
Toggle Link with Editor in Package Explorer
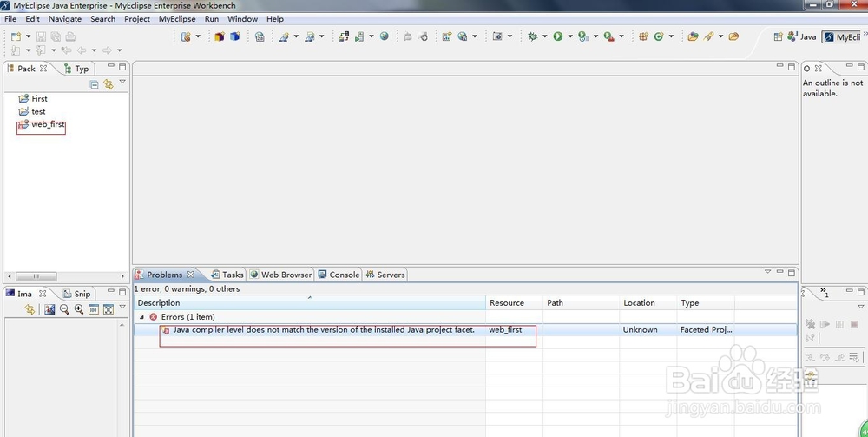pyautogui.click(x=108, y=84)
